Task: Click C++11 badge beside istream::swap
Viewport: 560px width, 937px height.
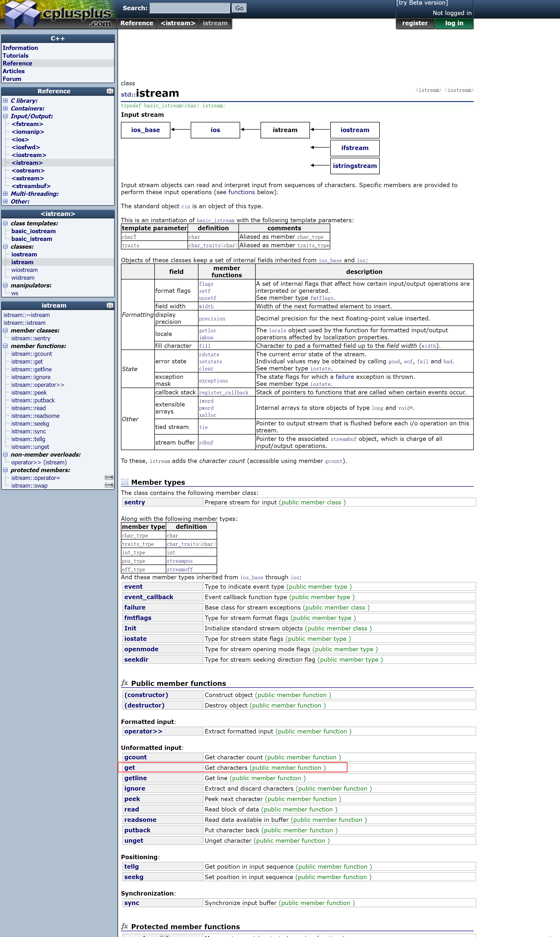Action: [x=109, y=485]
